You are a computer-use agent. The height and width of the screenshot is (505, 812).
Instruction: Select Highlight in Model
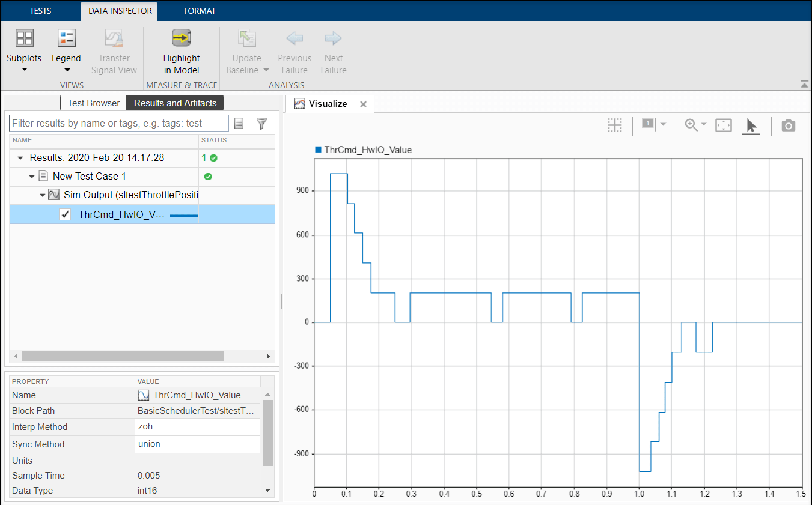(182, 51)
